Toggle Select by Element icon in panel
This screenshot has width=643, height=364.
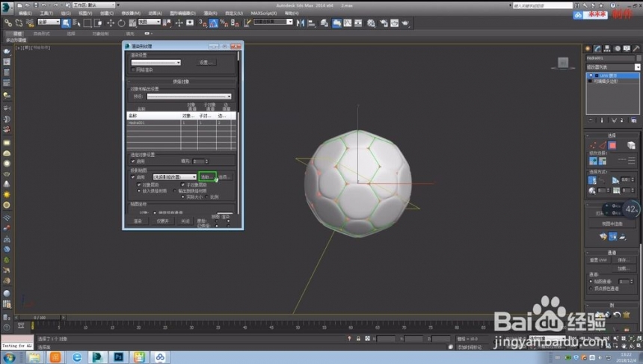pyautogui.click(x=631, y=145)
